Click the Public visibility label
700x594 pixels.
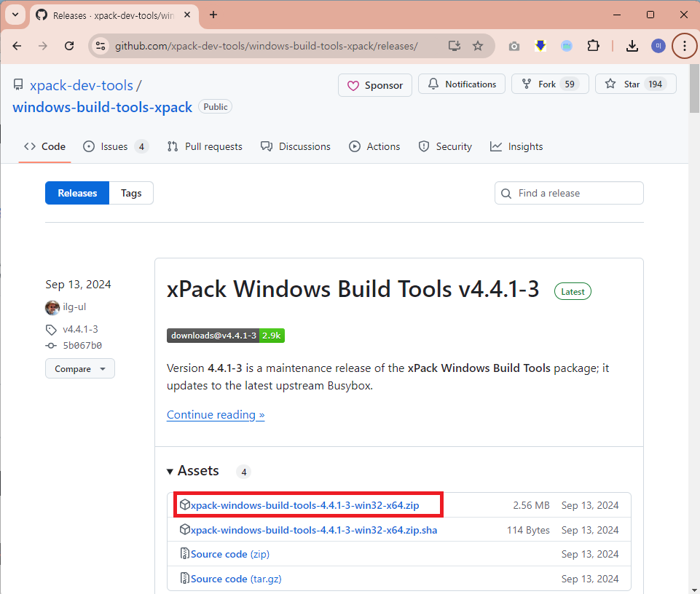(215, 107)
